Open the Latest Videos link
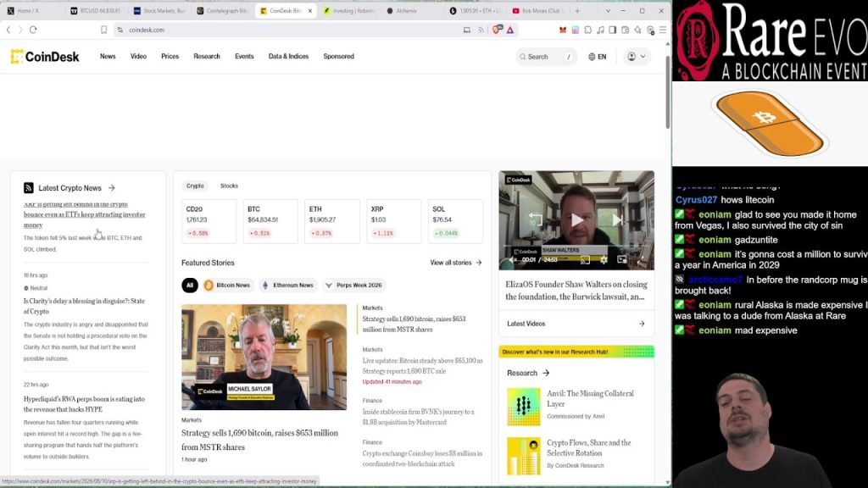The image size is (868, 488). click(x=576, y=324)
